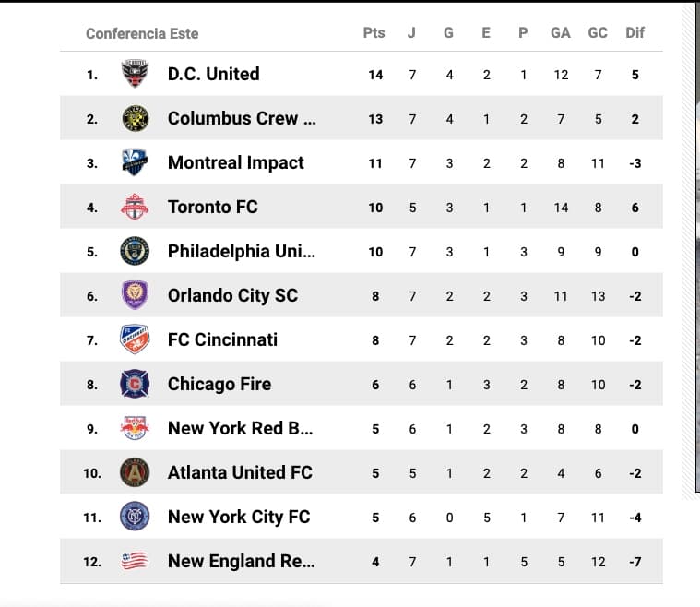Click the Orlando City SC lion logo
700x607 pixels.
pyautogui.click(x=135, y=295)
